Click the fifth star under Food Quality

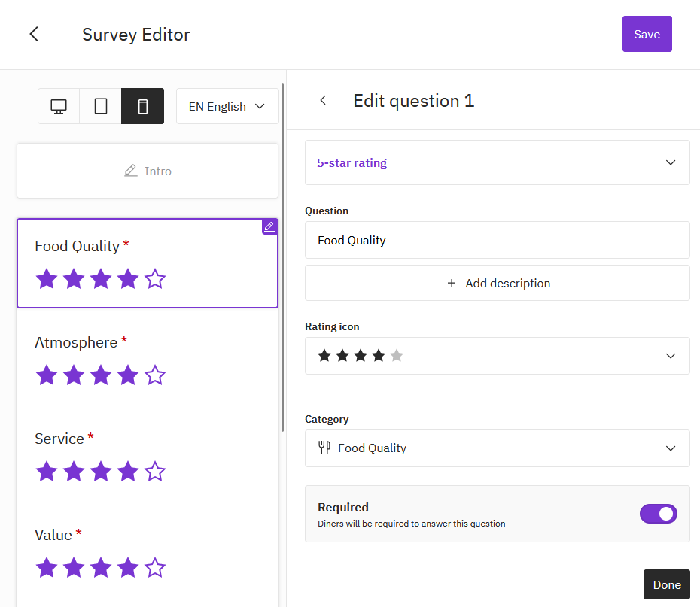pyautogui.click(x=155, y=280)
